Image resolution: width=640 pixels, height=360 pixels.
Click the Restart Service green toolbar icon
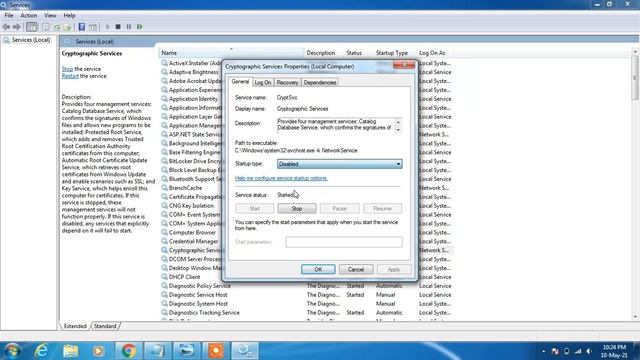tap(140, 27)
